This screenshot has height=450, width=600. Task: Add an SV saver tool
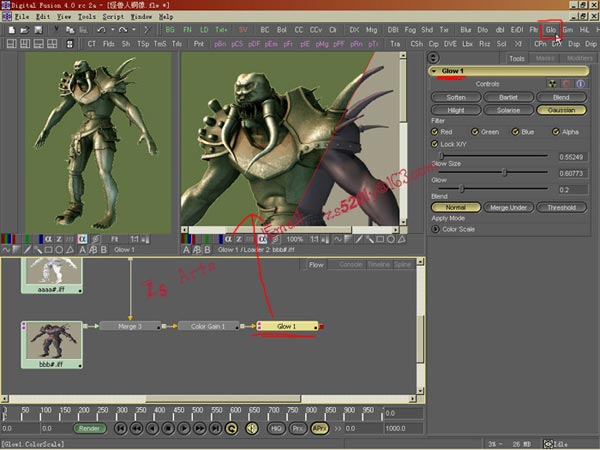point(243,30)
